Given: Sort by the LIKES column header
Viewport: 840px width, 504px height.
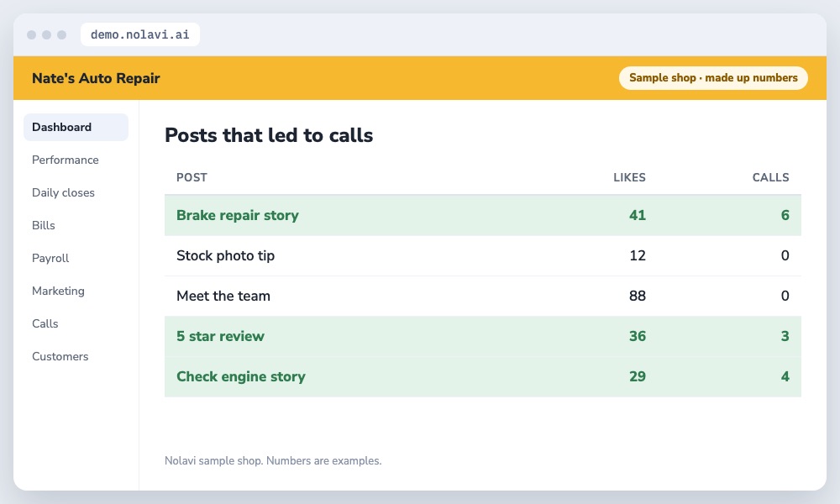Looking at the screenshot, I should 629,177.
